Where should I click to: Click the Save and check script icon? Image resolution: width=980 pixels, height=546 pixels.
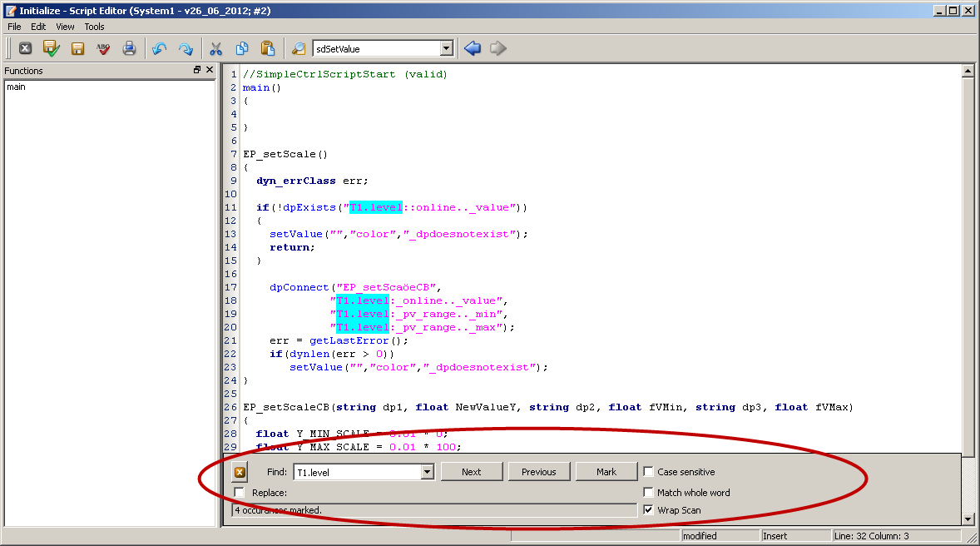(52, 48)
